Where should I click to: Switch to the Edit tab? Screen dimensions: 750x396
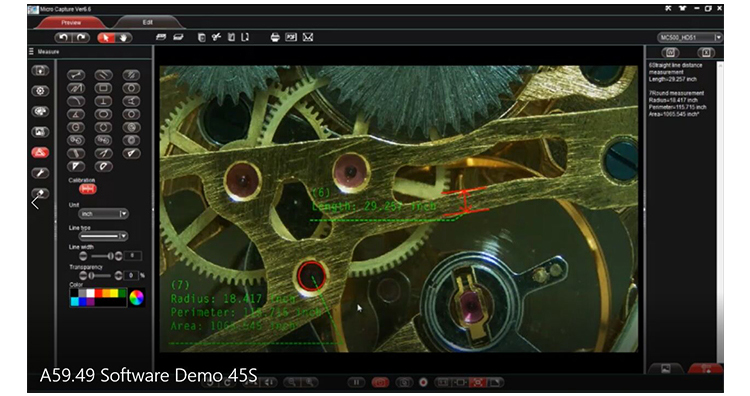147,22
